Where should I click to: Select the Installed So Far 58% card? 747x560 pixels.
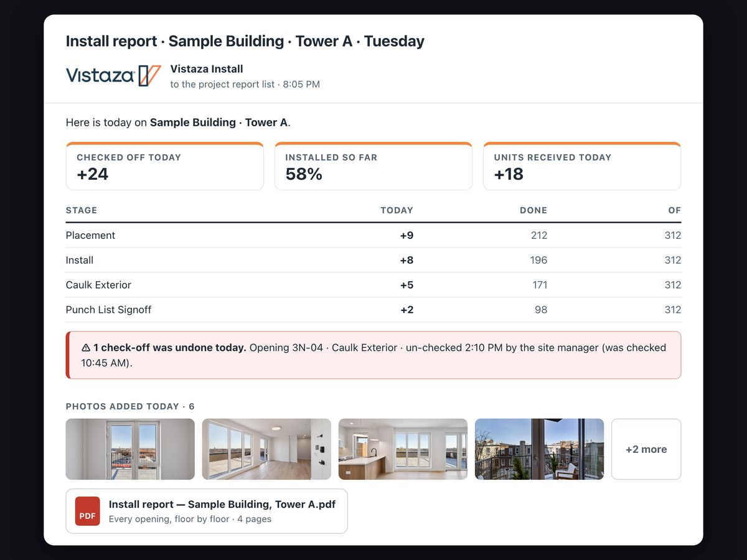click(x=374, y=166)
